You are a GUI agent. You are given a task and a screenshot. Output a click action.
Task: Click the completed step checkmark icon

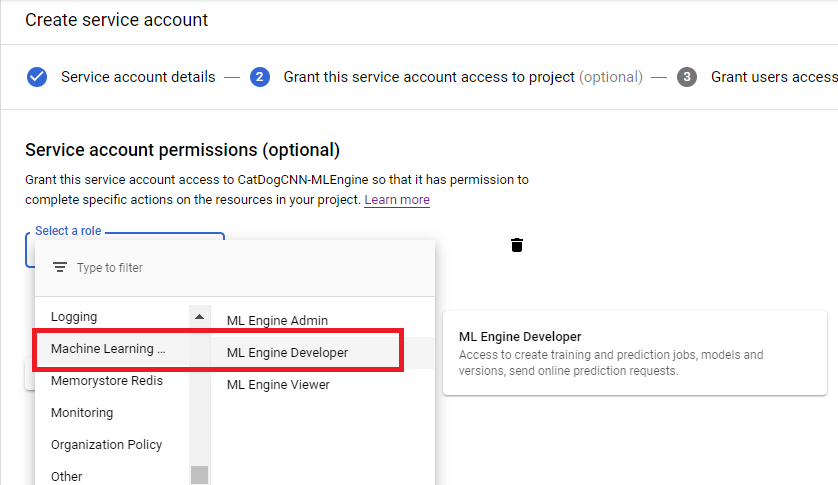pyautogui.click(x=37, y=77)
